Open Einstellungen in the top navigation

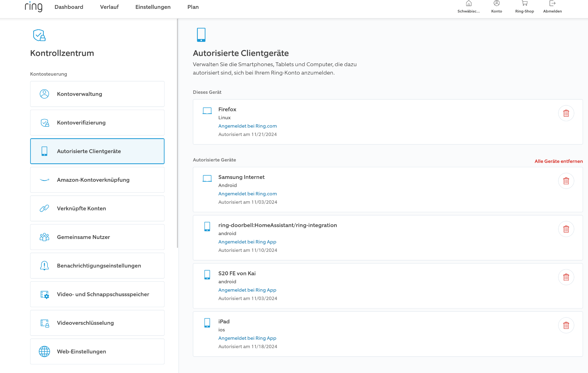point(153,7)
